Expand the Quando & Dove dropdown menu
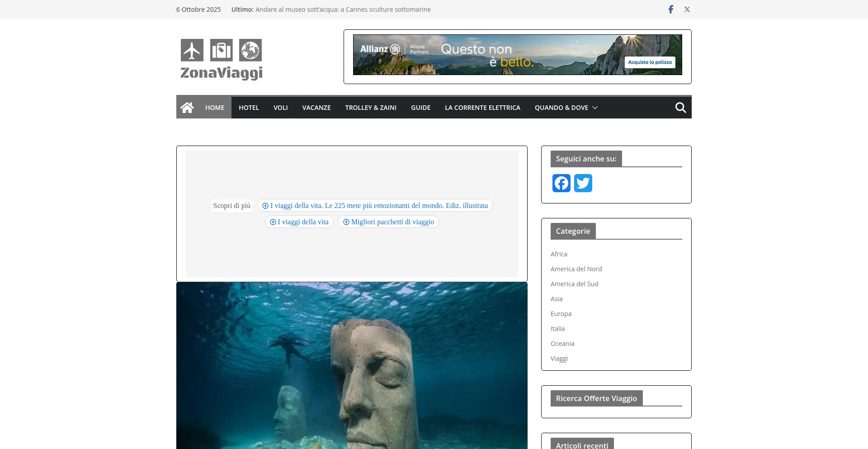Viewport: 868px width, 449px height. 566,108
